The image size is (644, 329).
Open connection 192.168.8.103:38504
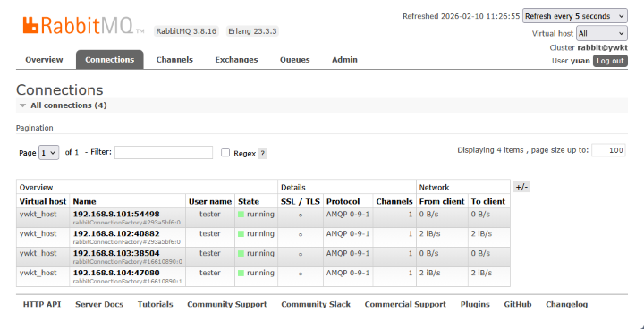click(x=116, y=253)
